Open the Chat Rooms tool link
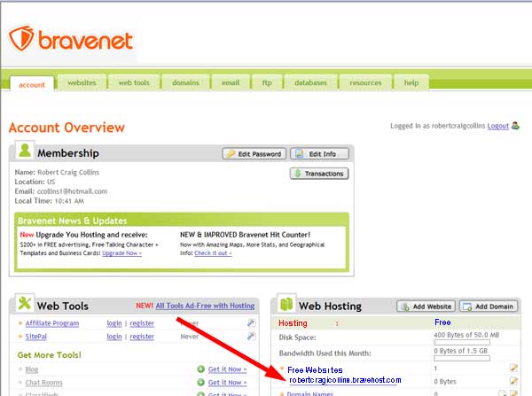 (x=43, y=383)
